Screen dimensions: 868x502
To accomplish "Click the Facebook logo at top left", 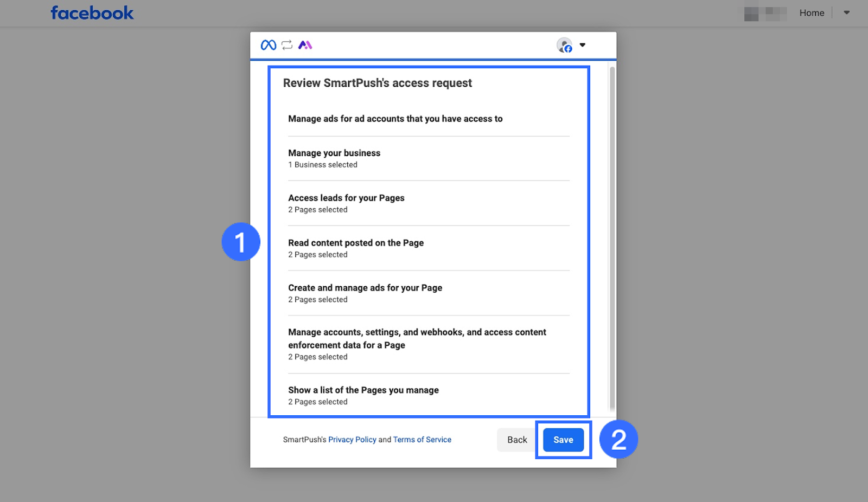I will tap(92, 13).
